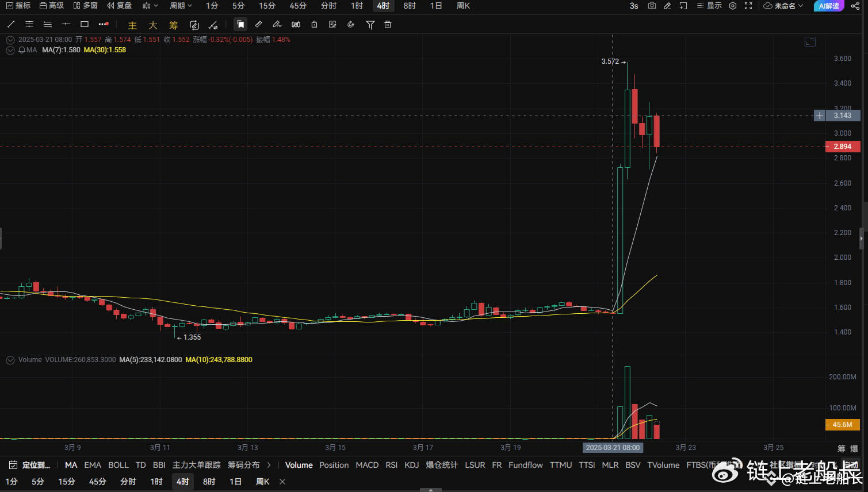Take a chart snapshot with camera icon

click(652, 6)
